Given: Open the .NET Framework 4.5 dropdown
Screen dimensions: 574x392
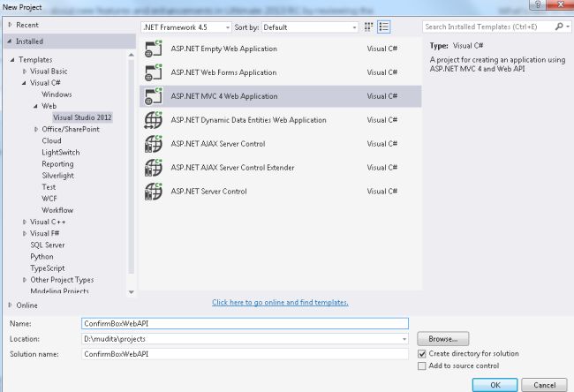Looking at the screenshot, I should (x=186, y=27).
